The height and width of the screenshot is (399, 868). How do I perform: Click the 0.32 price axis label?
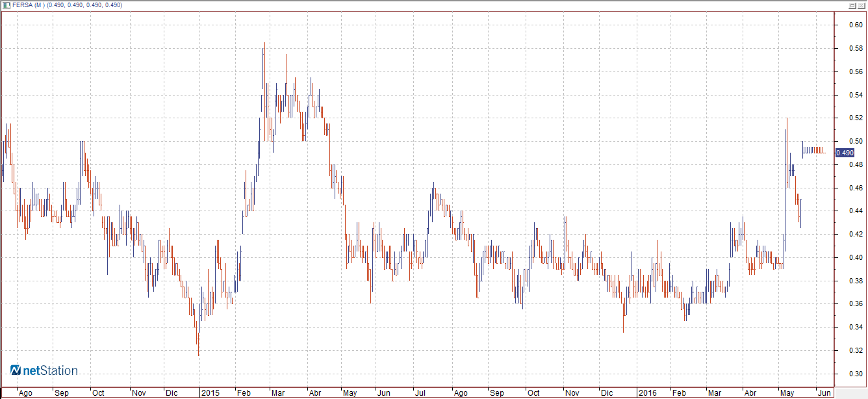tap(856, 350)
